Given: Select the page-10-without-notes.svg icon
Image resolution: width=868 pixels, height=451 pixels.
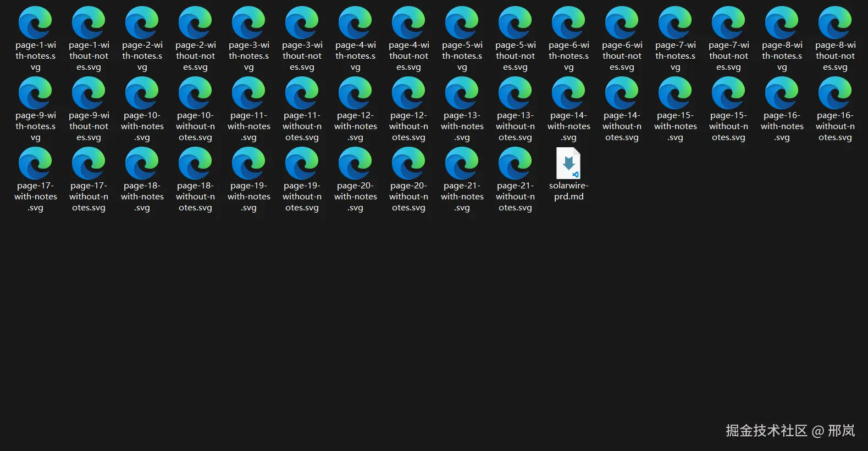Looking at the screenshot, I should click(195, 93).
